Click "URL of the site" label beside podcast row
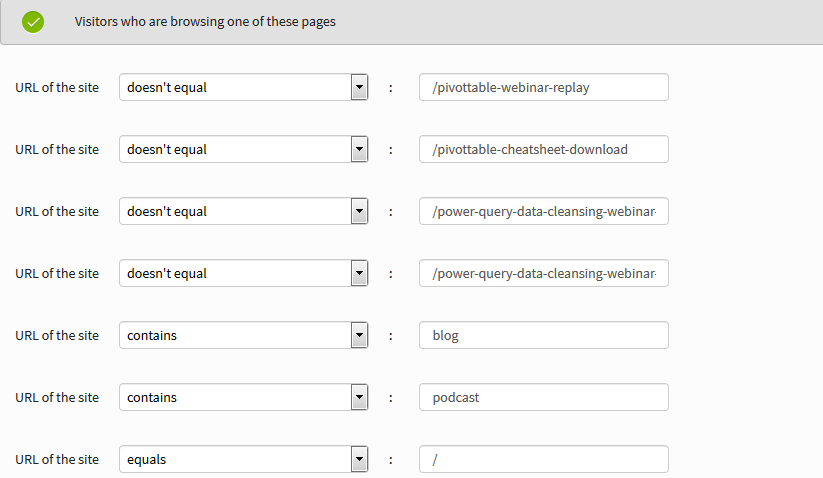 tap(57, 398)
